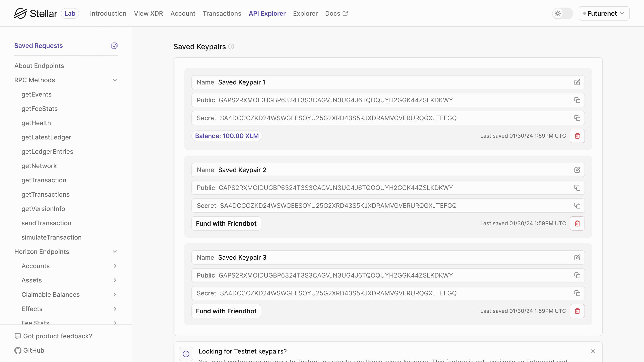The width and height of the screenshot is (644, 362).
Task: Edit name of Saved Keypair 1
Action: click(577, 82)
